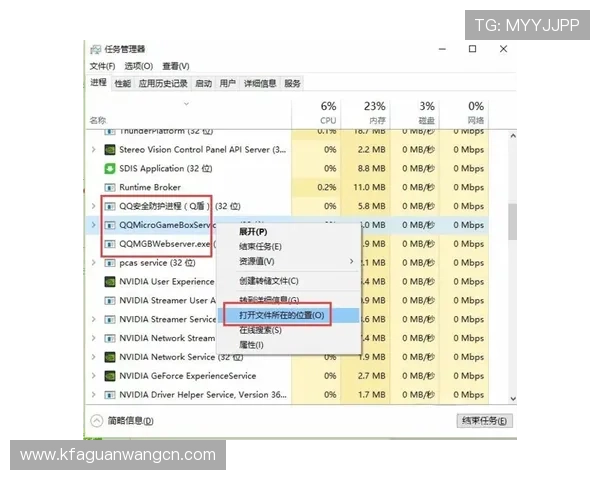Switch to the 性能 tab
The image size is (600, 480).
pos(122,83)
